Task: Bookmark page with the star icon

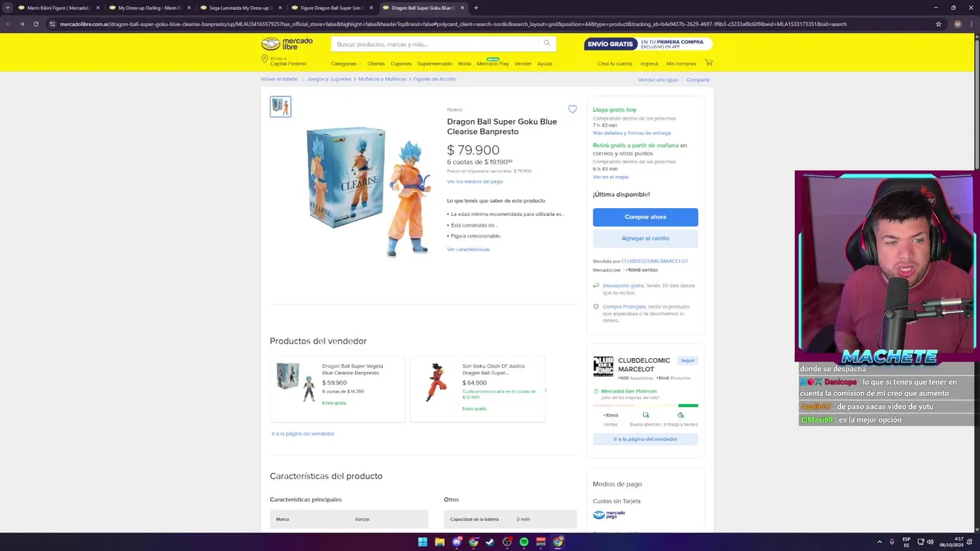Action: click(x=938, y=24)
